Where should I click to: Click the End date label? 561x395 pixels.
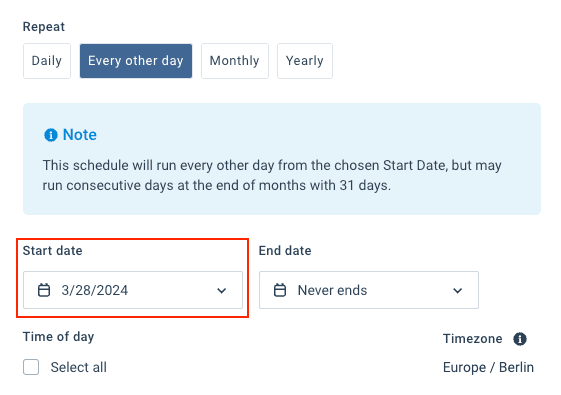[x=285, y=250]
